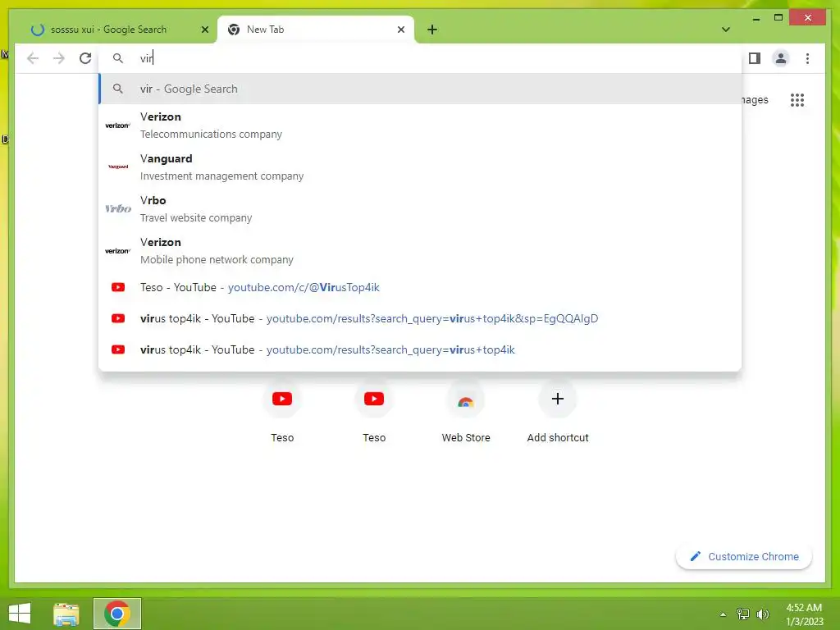Reload the page with the refresh icon

tap(85, 58)
